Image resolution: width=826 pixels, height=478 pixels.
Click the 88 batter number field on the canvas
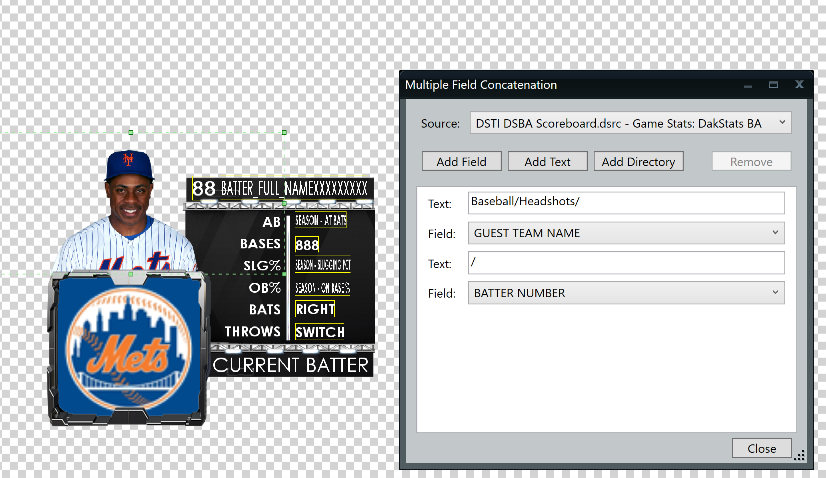(x=204, y=188)
